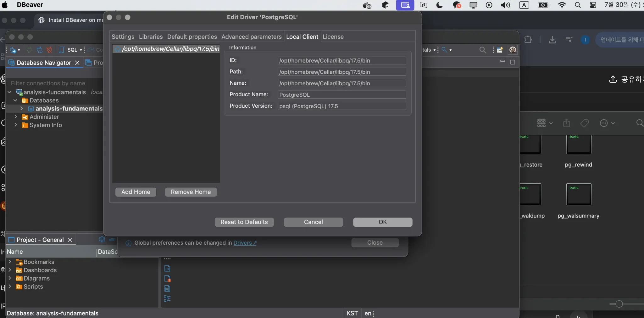Viewport: 644px width, 318px height.
Task: Click the downloads arrow icon in browser
Action: (x=552, y=40)
